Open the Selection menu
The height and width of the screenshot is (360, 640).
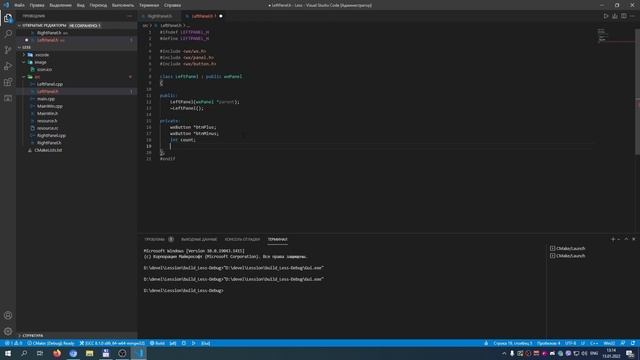60,5
